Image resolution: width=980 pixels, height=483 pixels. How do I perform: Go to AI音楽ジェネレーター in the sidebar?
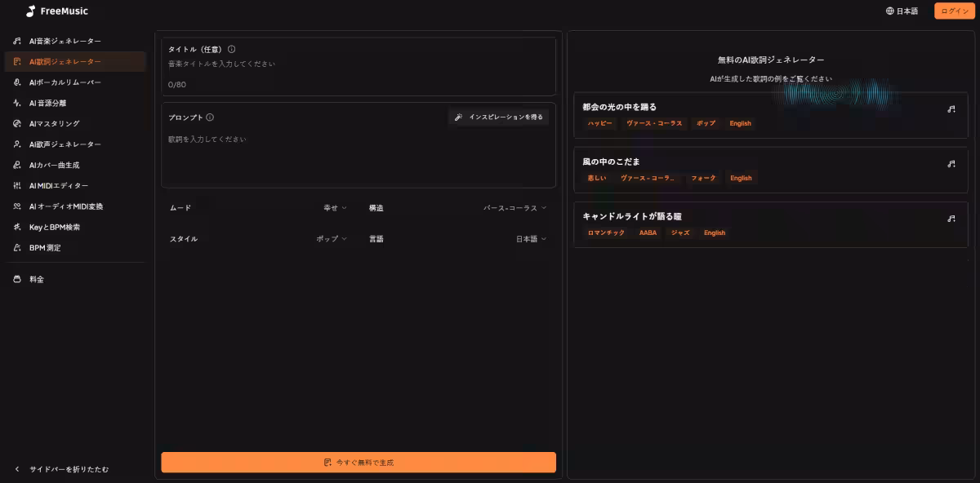[x=65, y=41]
